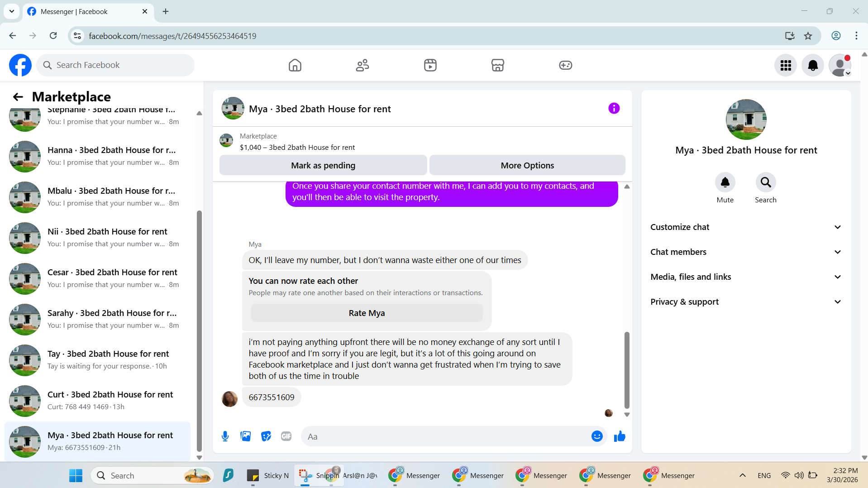This screenshot has width=868, height=488.
Task: Attach a photo with image icon
Action: point(246,436)
